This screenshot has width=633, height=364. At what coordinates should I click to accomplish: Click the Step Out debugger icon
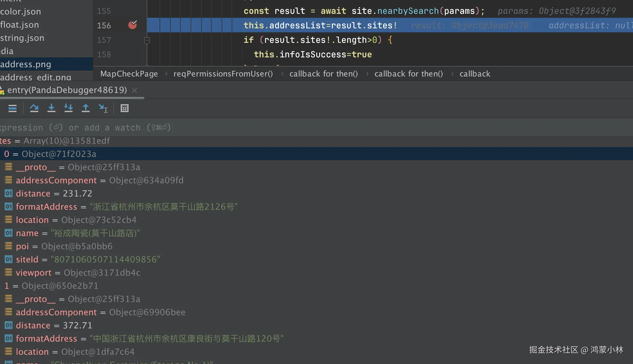click(x=86, y=108)
